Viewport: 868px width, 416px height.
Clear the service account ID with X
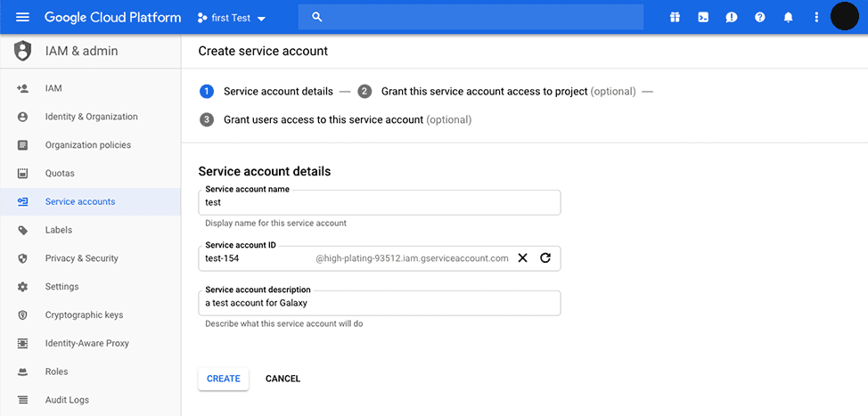pos(522,258)
